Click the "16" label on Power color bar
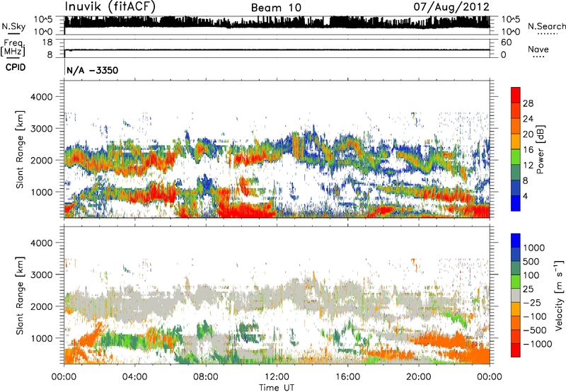The image size is (566, 392). click(x=528, y=150)
